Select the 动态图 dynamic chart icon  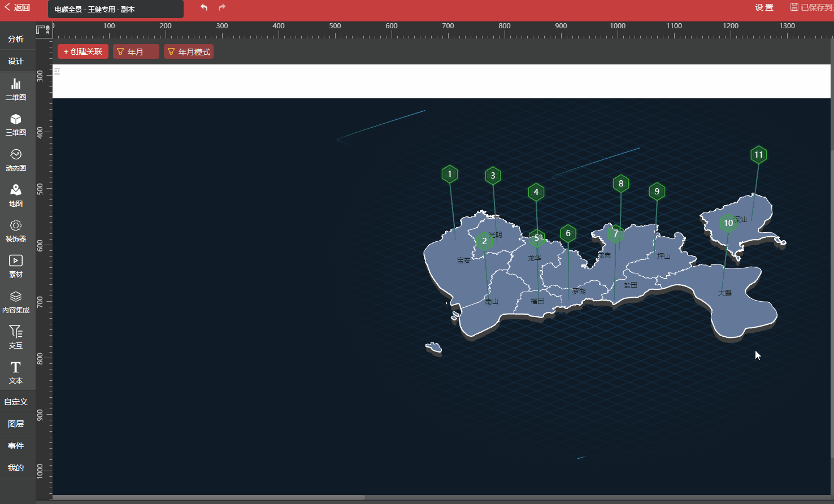click(16, 160)
